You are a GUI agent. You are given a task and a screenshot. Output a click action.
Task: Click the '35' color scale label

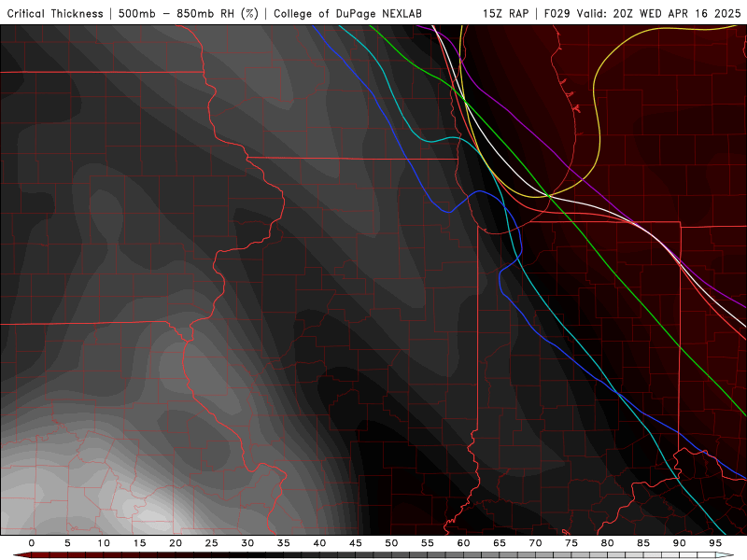point(284,543)
